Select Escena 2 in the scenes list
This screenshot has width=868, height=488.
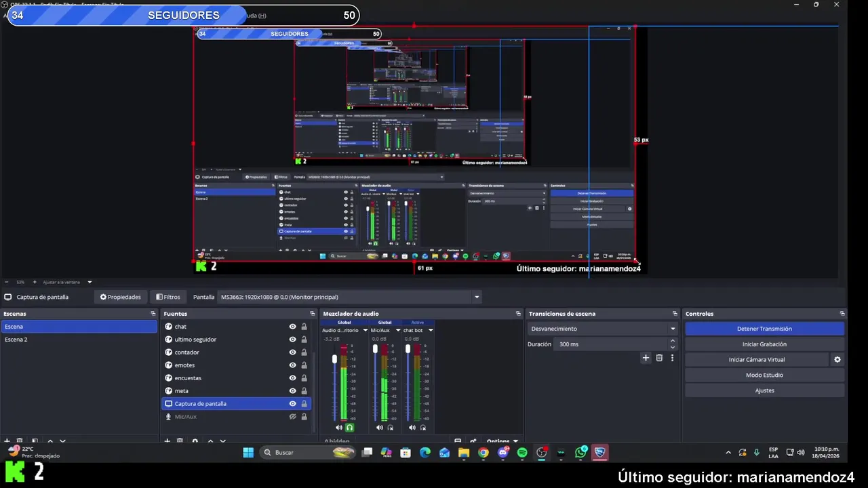click(x=79, y=340)
